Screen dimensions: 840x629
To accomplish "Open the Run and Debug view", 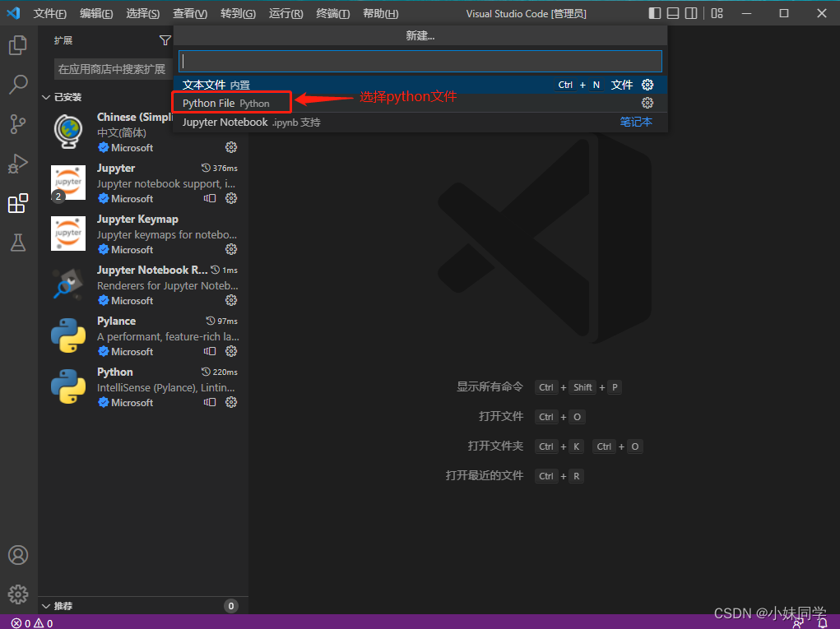I will click(x=18, y=164).
